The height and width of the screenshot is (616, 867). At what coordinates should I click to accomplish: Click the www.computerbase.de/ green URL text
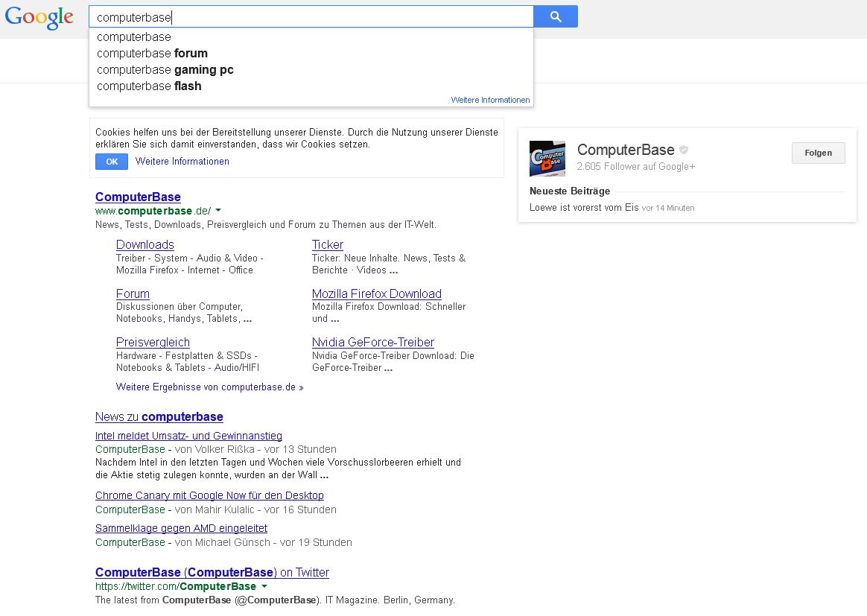coord(153,211)
